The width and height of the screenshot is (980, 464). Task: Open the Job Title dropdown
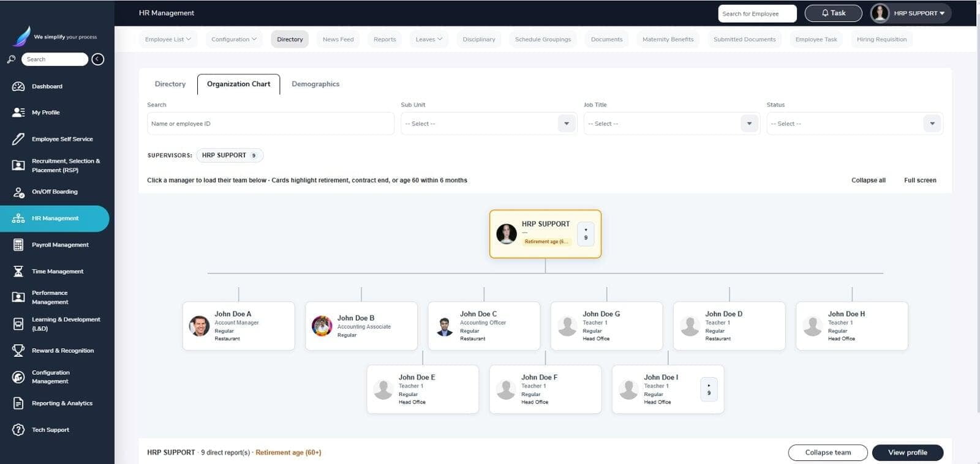tap(671, 124)
